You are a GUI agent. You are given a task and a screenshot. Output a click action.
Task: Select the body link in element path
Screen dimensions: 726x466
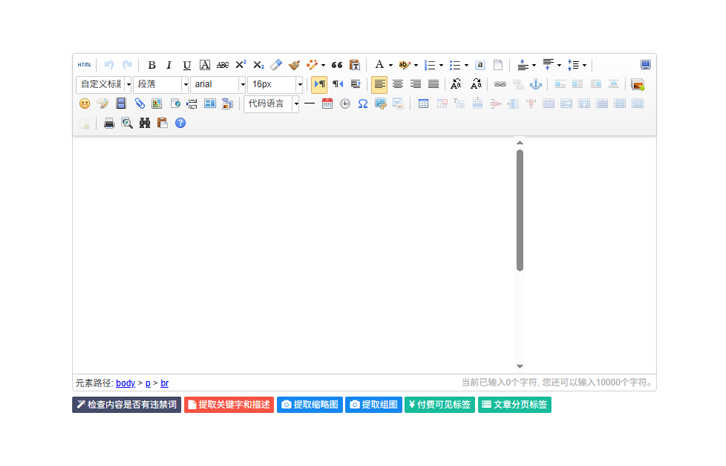pos(125,383)
